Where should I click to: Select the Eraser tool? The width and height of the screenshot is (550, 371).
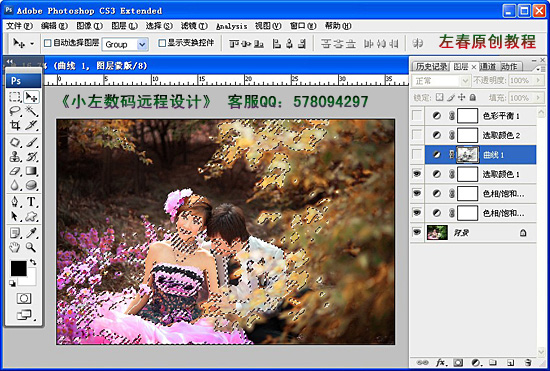15,171
